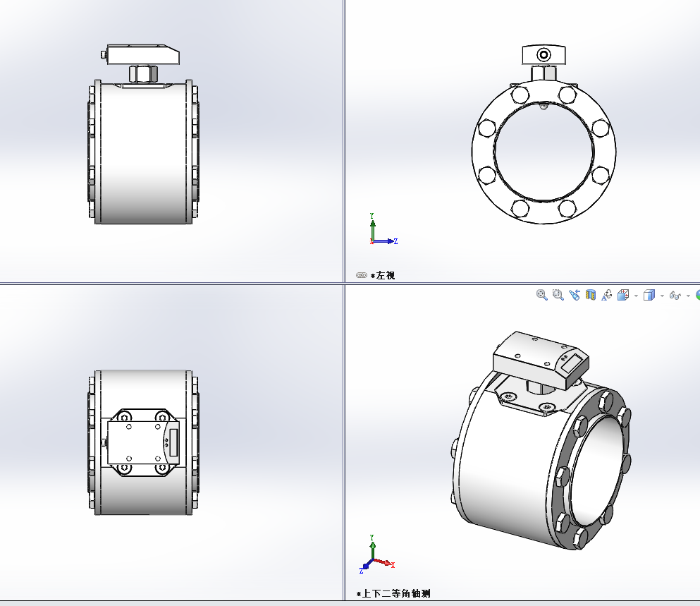This screenshot has height=606, width=700.
Task: Select the hex nut under the controller in front view
Action: (143, 74)
